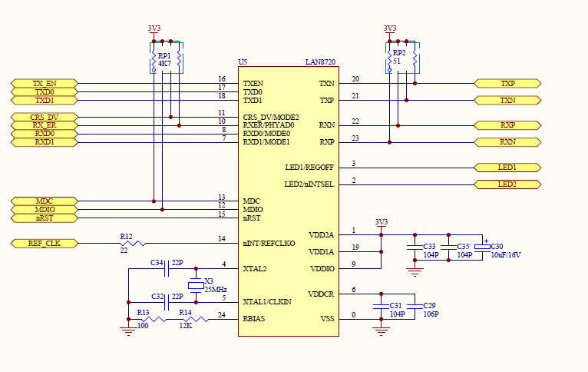Select the nRST port symbol
The width and height of the screenshot is (588, 372).
(x=45, y=218)
